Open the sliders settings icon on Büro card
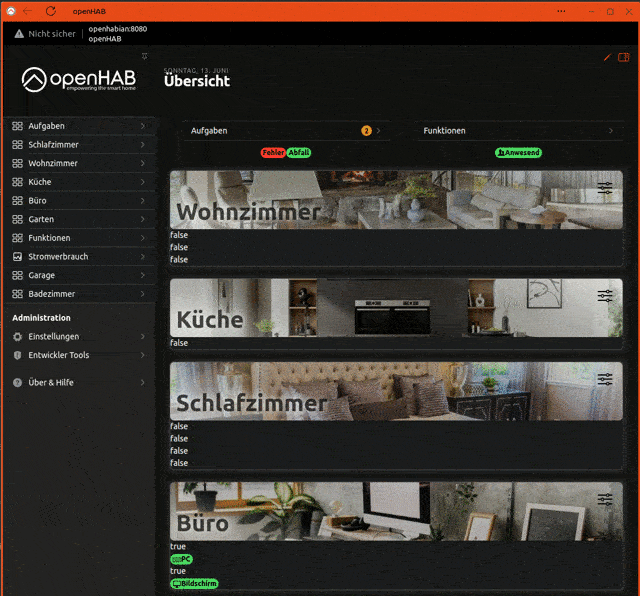This screenshot has height=596, width=640. click(x=605, y=499)
